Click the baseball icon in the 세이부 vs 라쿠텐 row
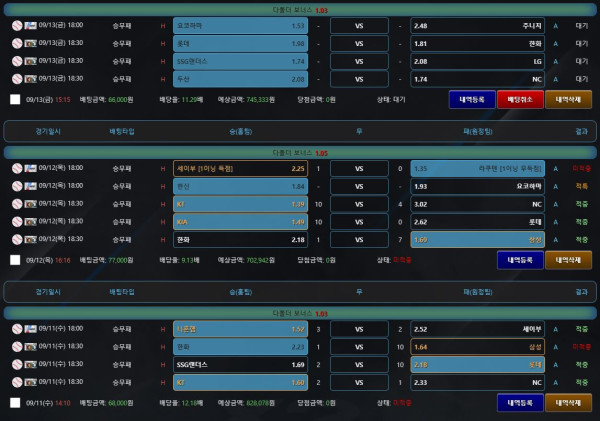The height and width of the screenshot is (421, 600). tap(17, 169)
